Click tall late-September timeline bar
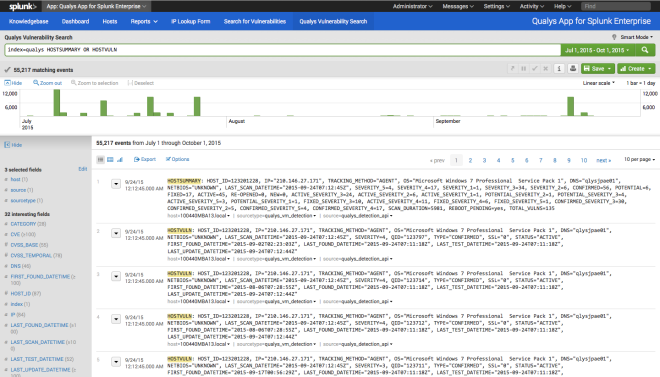Screen dimensions: 660x377 click(x=570, y=106)
